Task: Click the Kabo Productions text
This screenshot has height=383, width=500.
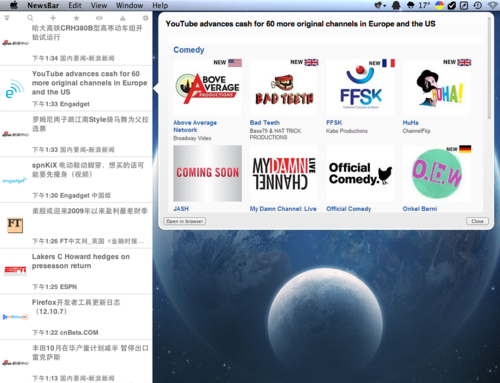Action: pyautogui.click(x=347, y=131)
